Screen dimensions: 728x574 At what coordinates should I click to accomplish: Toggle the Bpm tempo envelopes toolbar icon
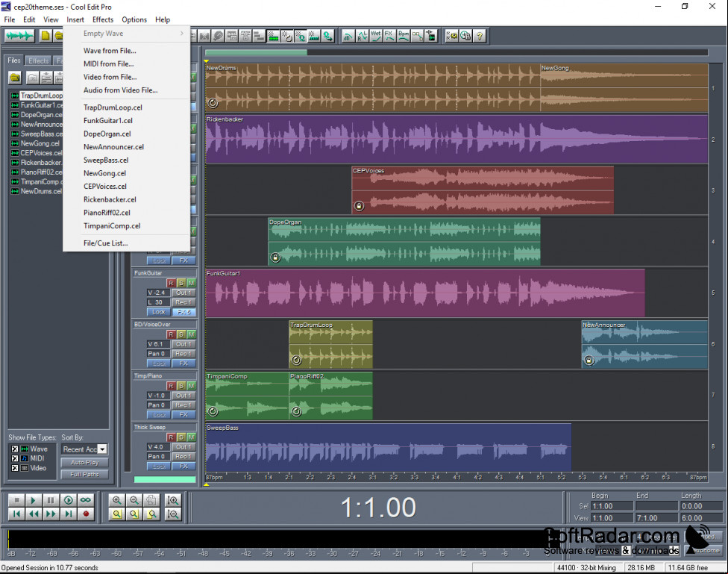404,36
